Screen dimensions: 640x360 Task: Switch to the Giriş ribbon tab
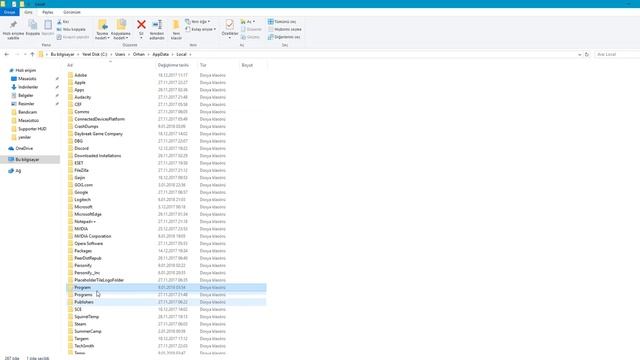coord(28,12)
